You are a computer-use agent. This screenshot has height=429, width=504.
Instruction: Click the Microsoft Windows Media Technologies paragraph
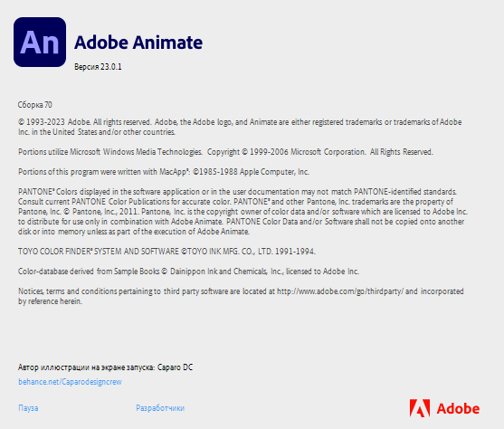[225, 152]
